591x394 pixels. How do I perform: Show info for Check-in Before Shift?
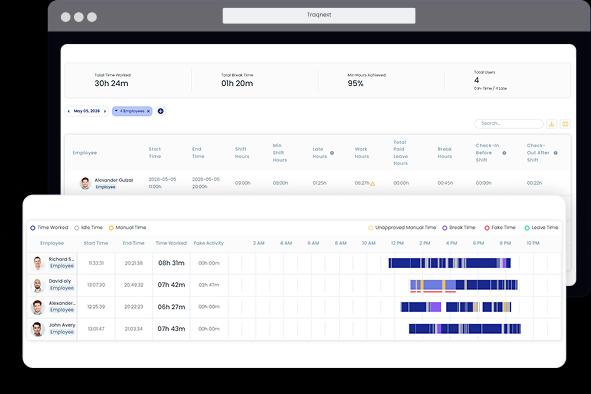[504, 153]
